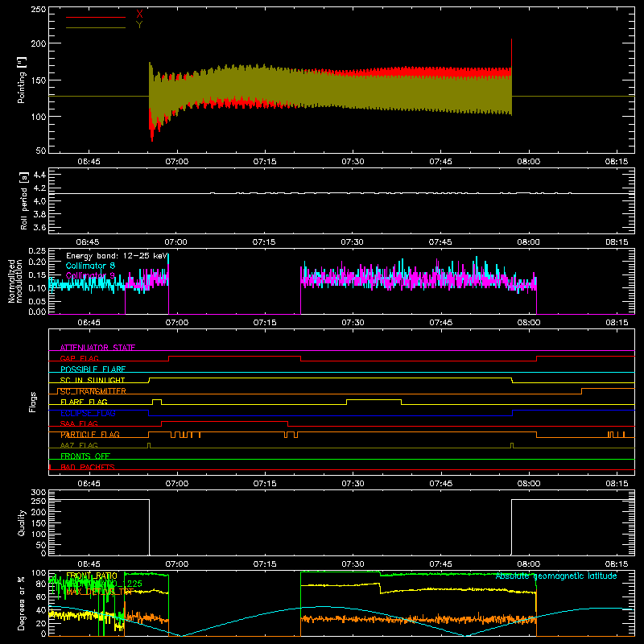Click the Absolute geomagnetic latitude label
This screenshot has width=644, height=644.
click(x=556, y=576)
